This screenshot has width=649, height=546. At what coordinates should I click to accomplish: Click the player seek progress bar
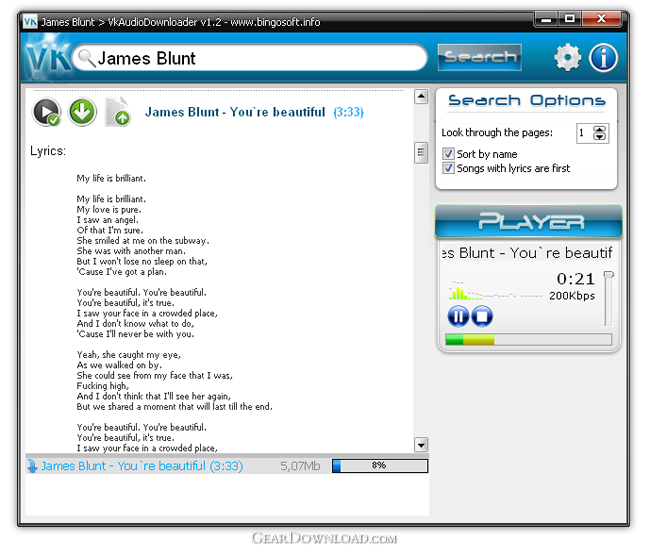[x=529, y=340]
